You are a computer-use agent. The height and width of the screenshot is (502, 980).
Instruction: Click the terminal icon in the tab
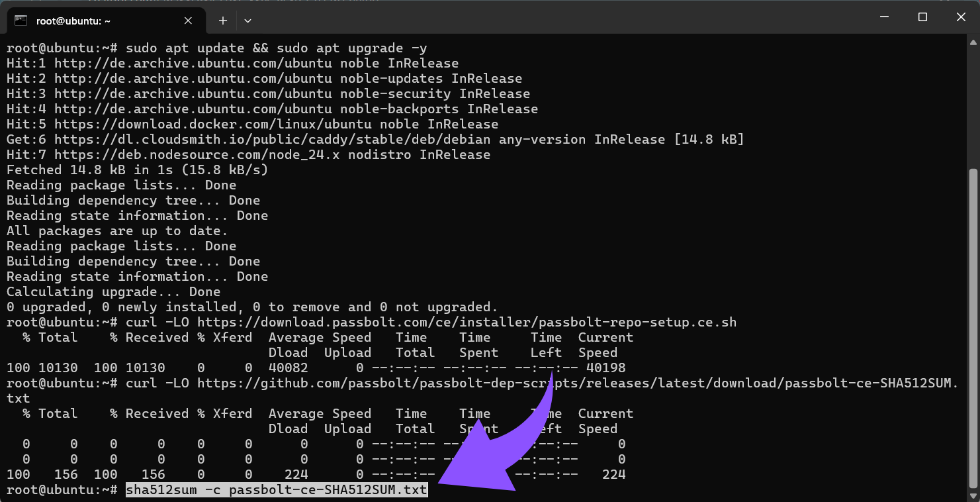click(21, 21)
